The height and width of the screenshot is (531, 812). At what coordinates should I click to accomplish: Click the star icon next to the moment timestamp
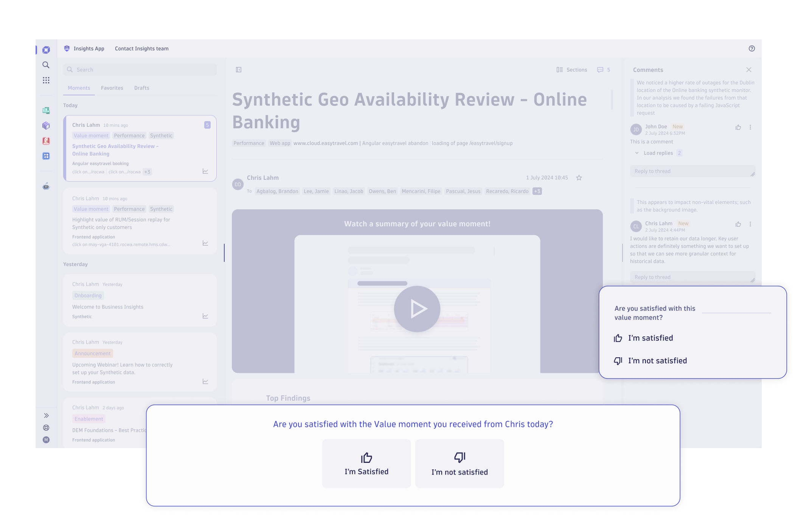pyautogui.click(x=579, y=177)
